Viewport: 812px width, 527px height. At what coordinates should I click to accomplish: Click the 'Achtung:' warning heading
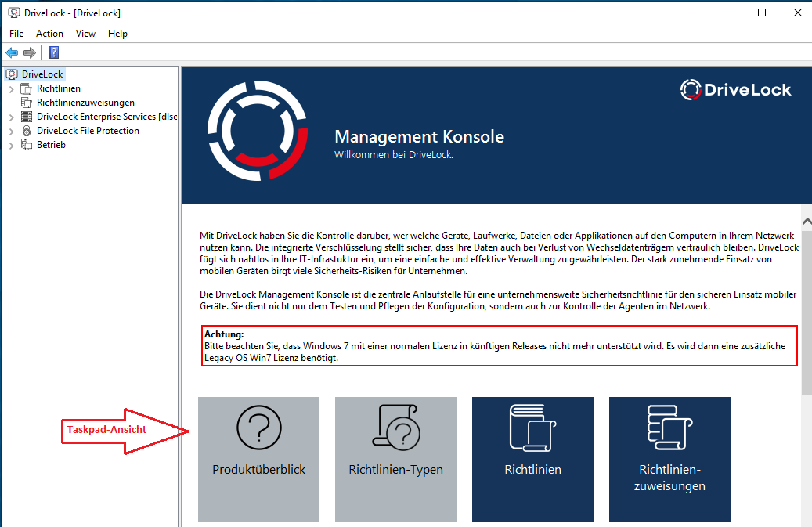[x=224, y=334]
